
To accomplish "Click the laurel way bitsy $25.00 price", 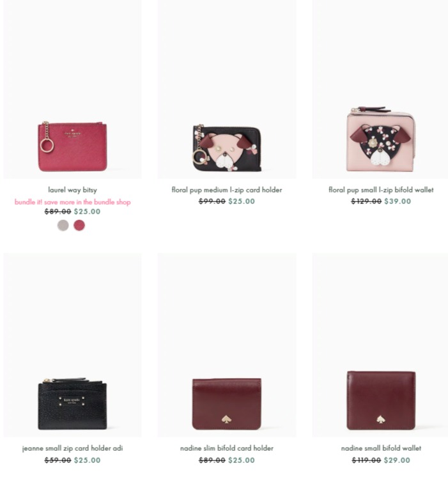I will tap(87, 212).
